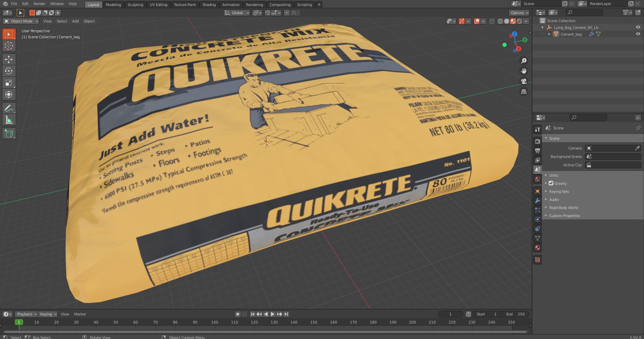Select the Select Box tool
The image size is (644, 339).
click(x=9, y=34)
